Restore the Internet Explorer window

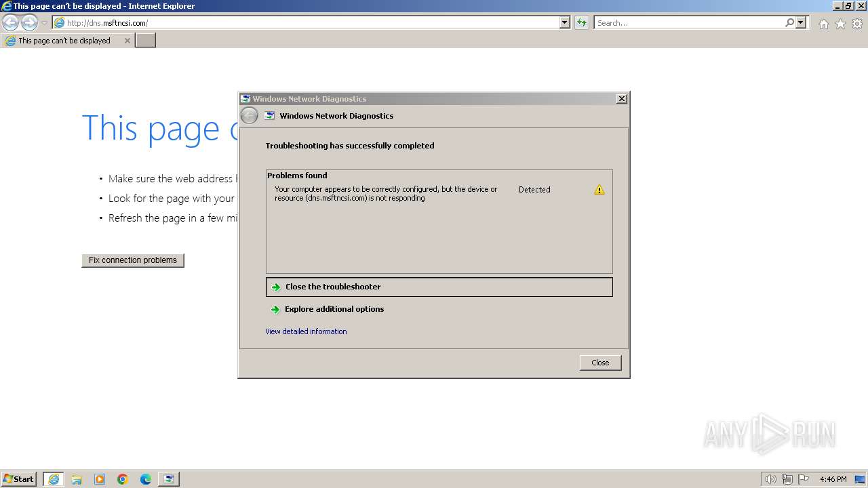(848, 5)
